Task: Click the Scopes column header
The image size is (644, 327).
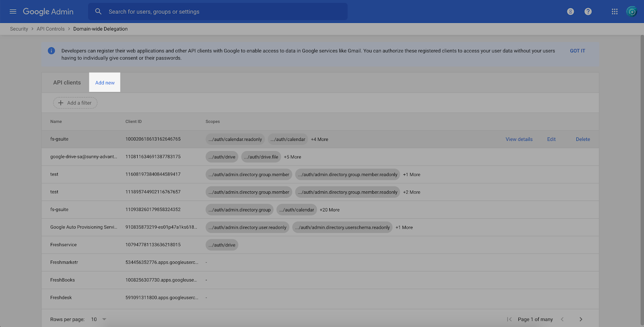Action: pyautogui.click(x=213, y=122)
